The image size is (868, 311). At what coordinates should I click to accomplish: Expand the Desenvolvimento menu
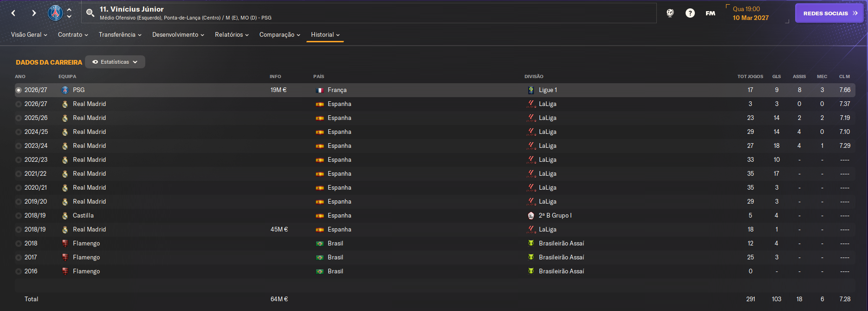178,35
